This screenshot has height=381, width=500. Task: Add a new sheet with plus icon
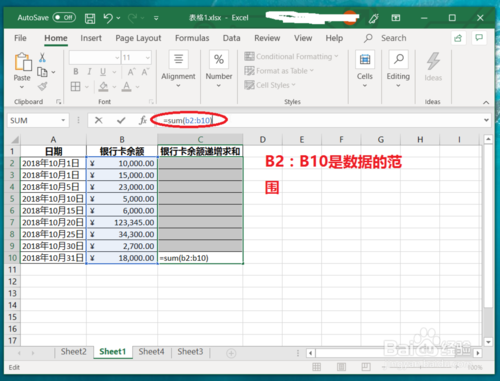click(231, 353)
